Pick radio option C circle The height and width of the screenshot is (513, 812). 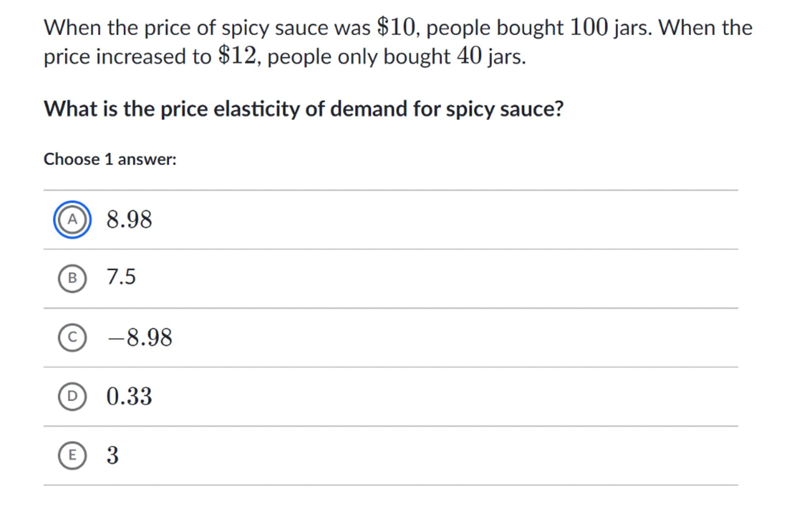(72, 338)
